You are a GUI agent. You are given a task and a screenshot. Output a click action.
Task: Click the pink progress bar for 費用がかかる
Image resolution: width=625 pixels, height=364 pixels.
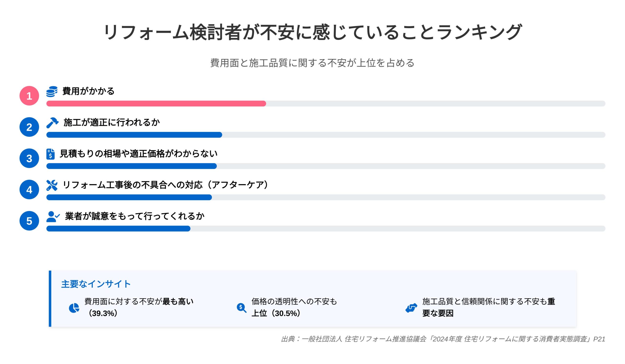(156, 104)
